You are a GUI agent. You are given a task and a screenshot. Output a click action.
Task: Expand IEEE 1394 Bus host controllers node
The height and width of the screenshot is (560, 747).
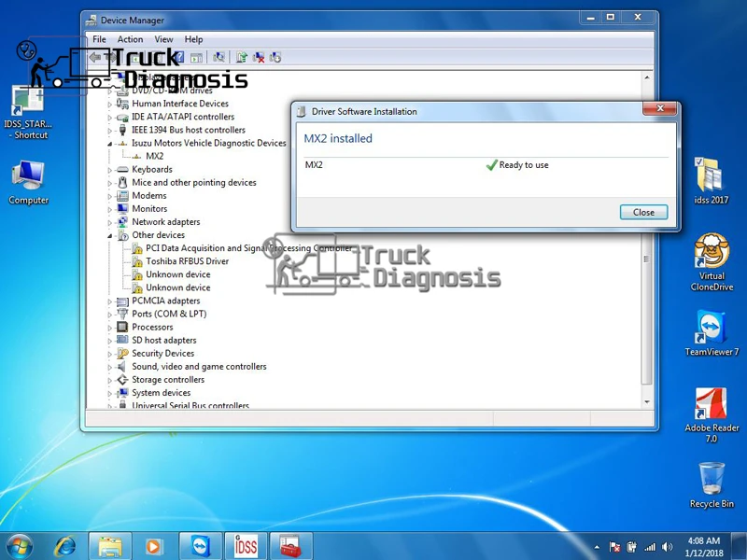click(109, 131)
